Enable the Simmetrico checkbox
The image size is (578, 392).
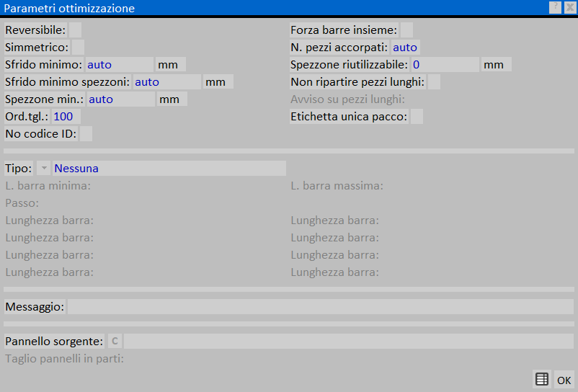pyautogui.click(x=78, y=47)
